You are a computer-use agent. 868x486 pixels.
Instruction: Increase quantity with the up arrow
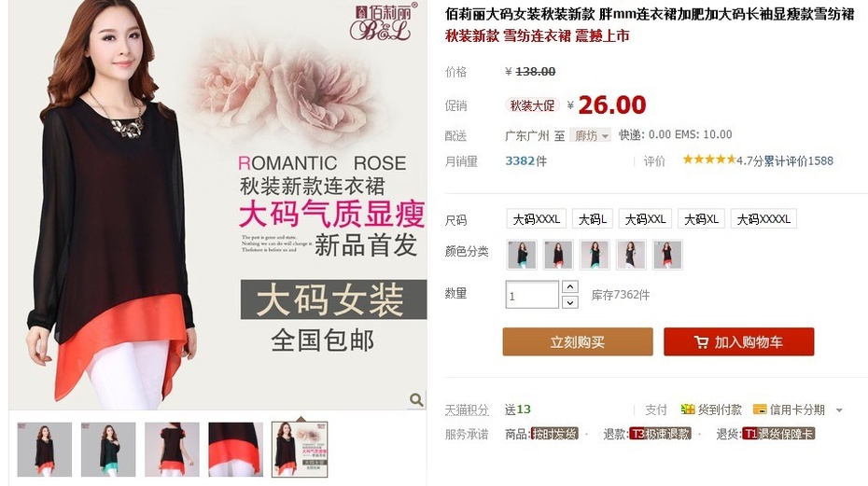click(570, 286)
